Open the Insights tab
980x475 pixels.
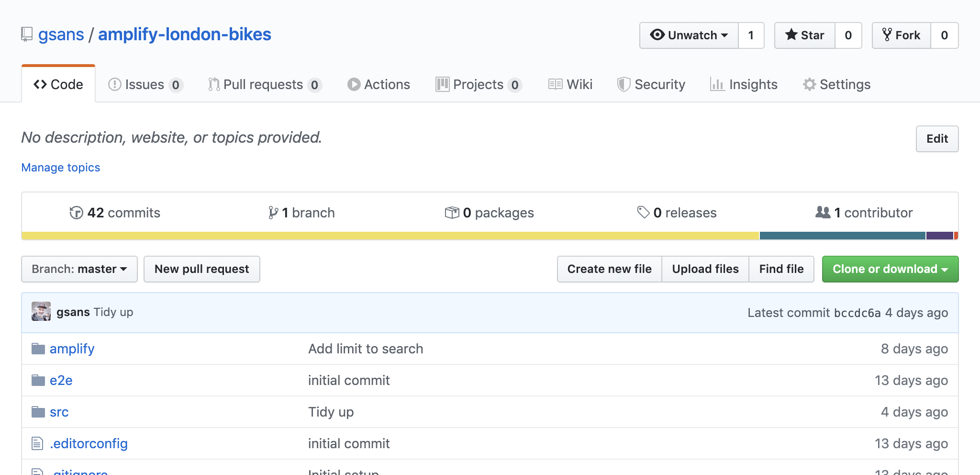744,85
